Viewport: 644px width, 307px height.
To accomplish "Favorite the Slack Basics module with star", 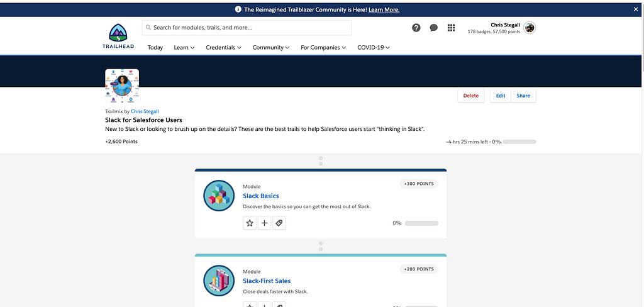I will coord(250,223).
